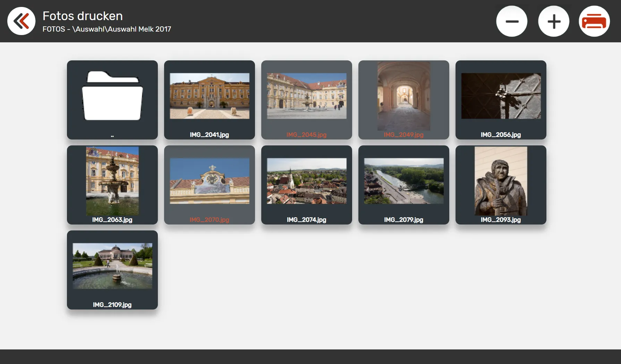
Task: Open the parent folder icon
Action: (x=112, y=96)
